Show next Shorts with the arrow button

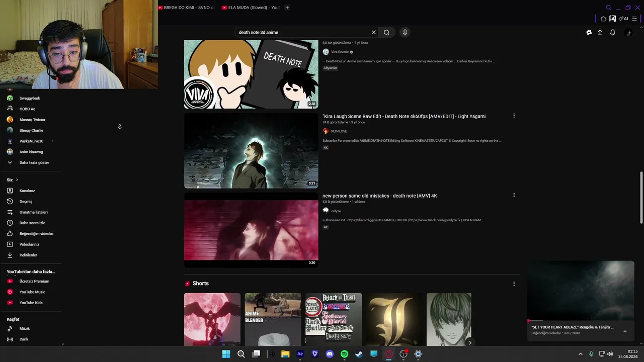[x=470, y=342]
